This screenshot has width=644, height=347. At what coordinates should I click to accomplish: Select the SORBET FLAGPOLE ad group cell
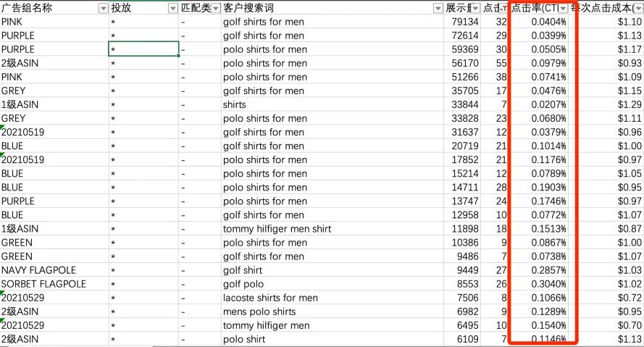(x=54, y=284)
